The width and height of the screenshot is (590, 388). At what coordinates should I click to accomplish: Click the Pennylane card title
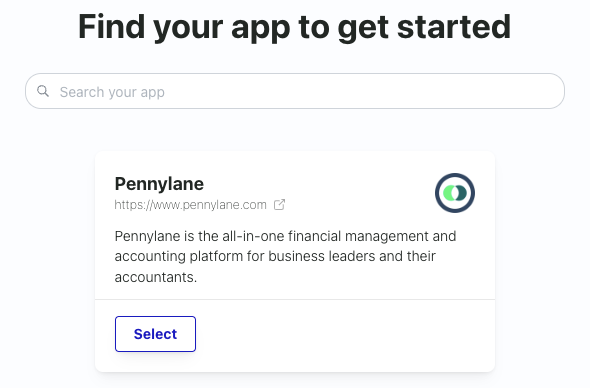click(x=159, y=184)
